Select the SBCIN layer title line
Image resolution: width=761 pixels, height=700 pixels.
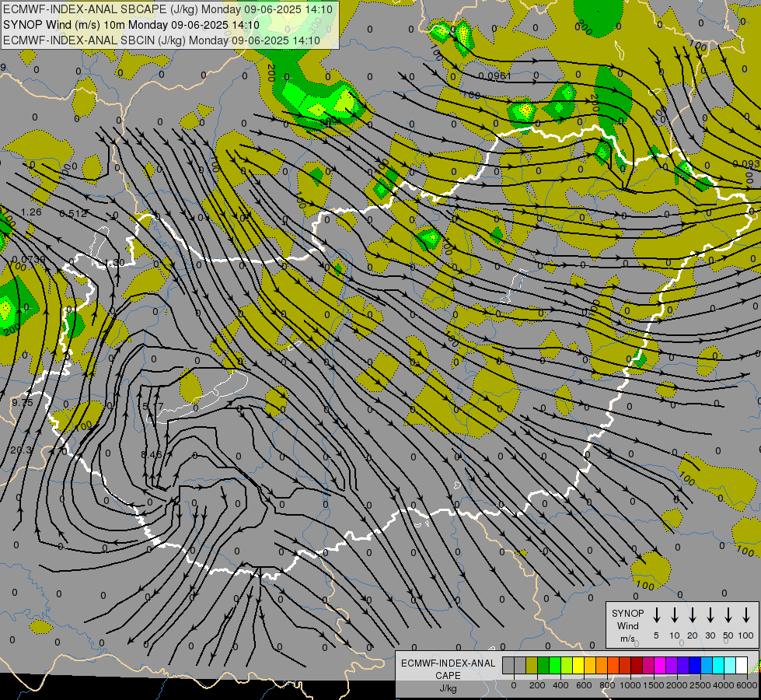pos(162,40)
